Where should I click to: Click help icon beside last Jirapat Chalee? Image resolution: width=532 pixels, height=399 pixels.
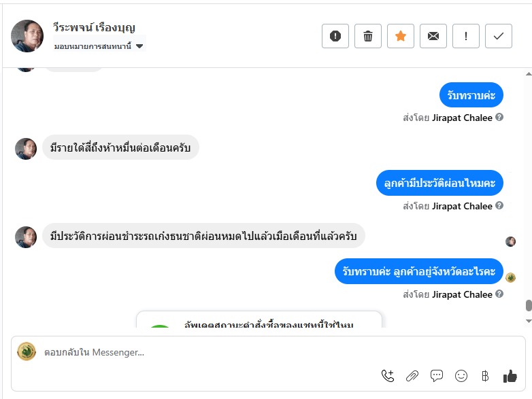click(x=499, y=294)
